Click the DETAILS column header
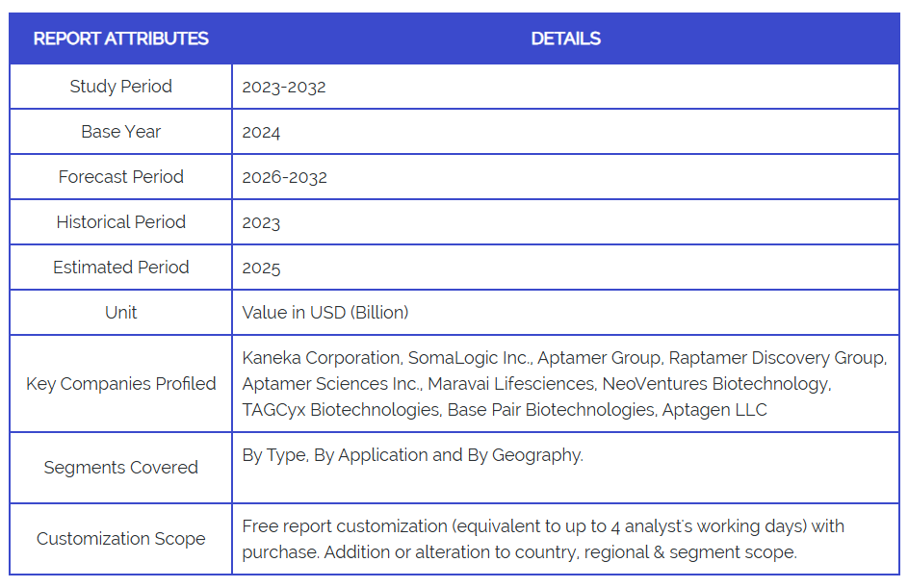The width and height of the screenshot is (908, 588). (565, 38)
